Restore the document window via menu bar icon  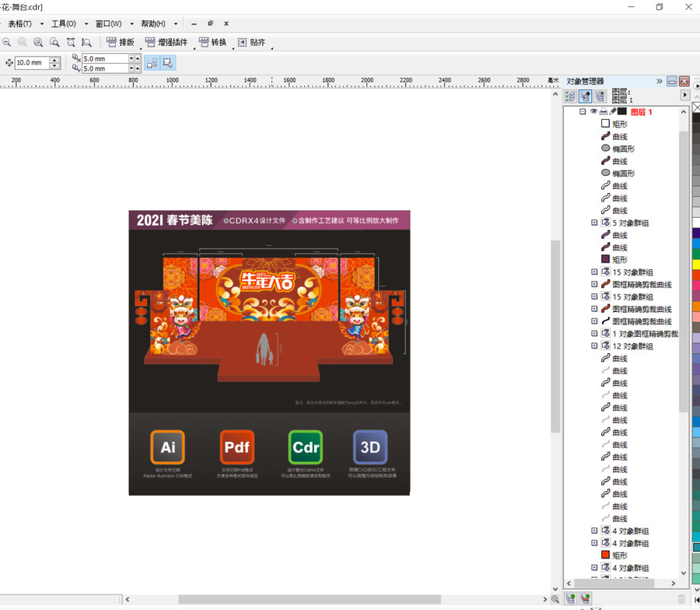[210, 23]
